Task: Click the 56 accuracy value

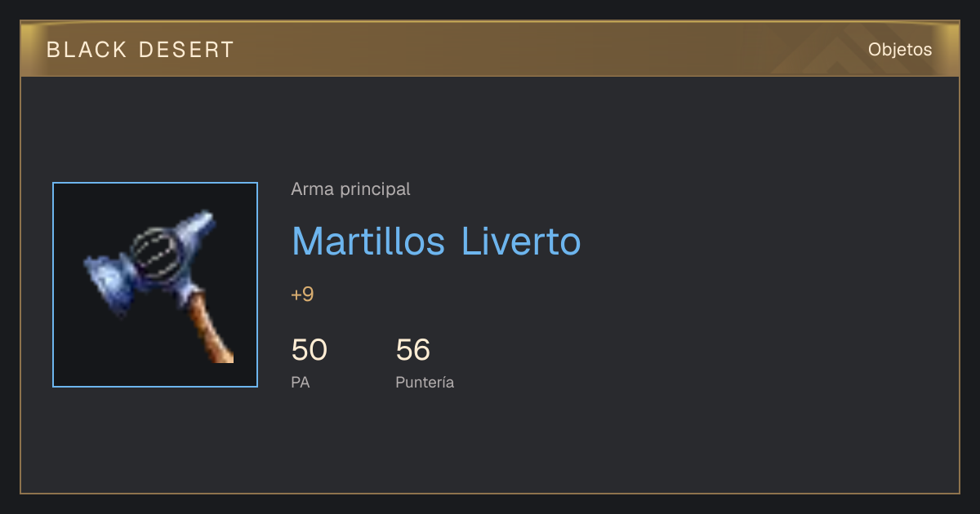Action: [x=412, y=350]
